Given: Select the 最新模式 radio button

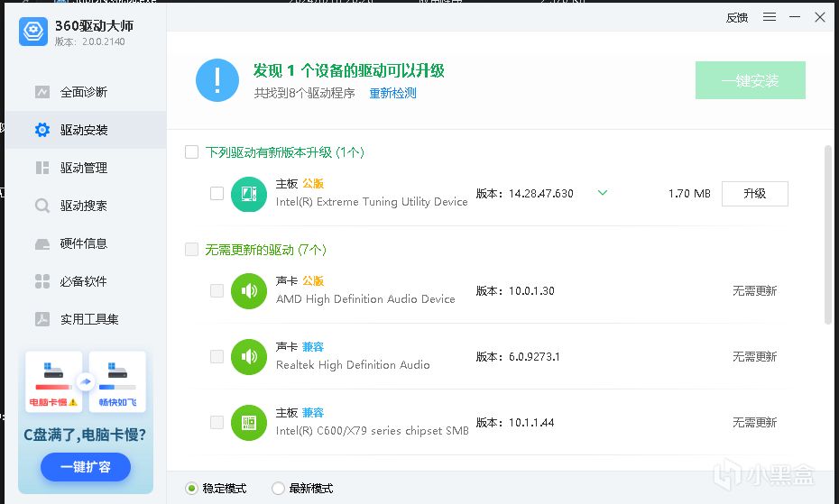Looking at the screenshot, I should coord(278,488).
